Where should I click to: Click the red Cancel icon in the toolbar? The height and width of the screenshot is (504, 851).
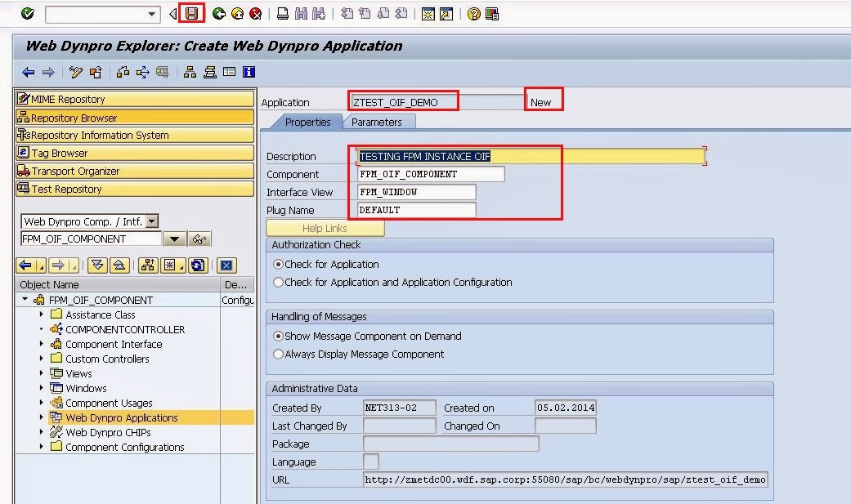[x=255, y=14]
